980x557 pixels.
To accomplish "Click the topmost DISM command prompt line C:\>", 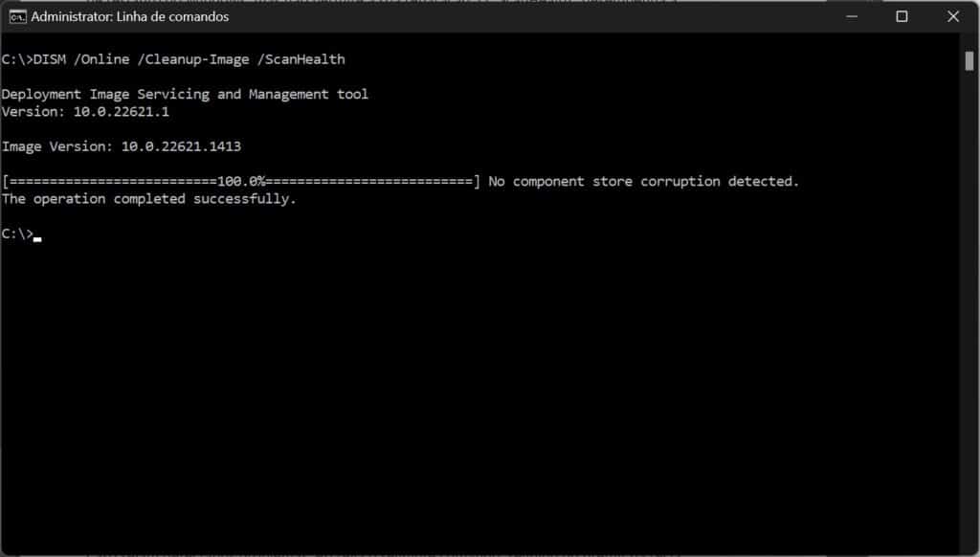I will pyautogui.click(x=17, y=58).
